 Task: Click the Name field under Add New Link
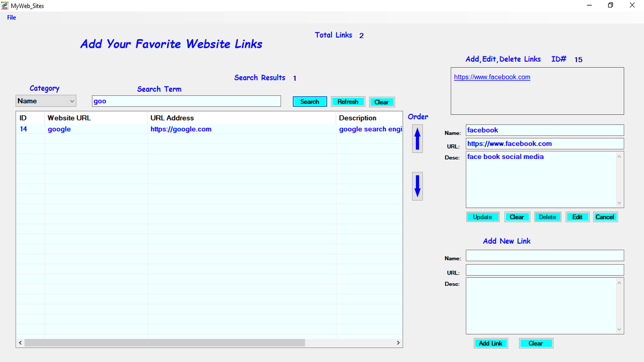point(544,255)
